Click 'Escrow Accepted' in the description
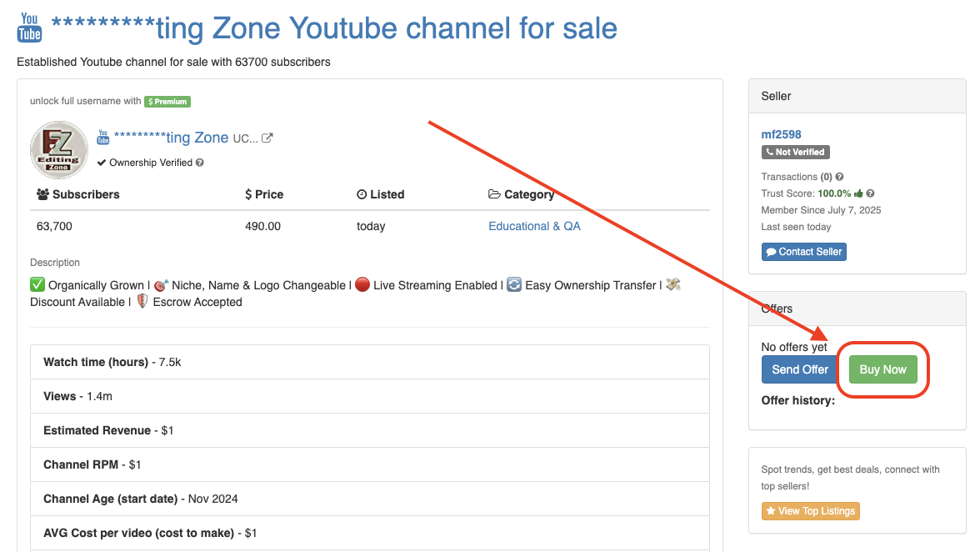This screenshot has width=980, height=552. coord(197,302)
